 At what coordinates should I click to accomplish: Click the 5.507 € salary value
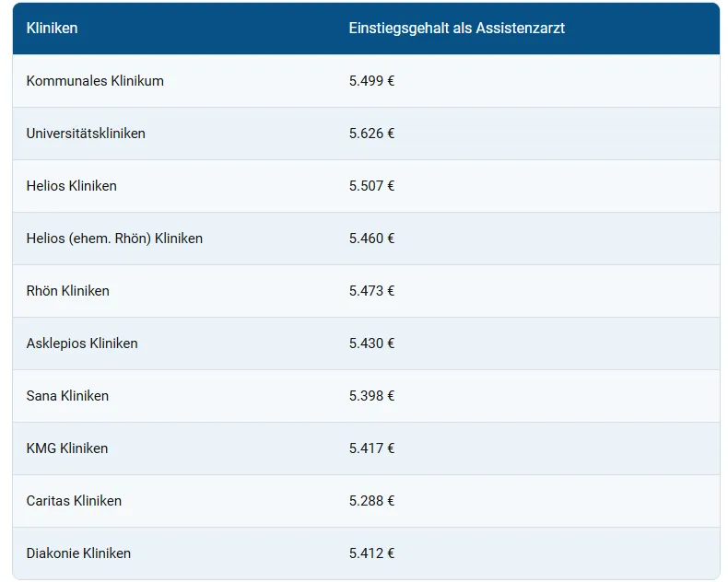371,186
